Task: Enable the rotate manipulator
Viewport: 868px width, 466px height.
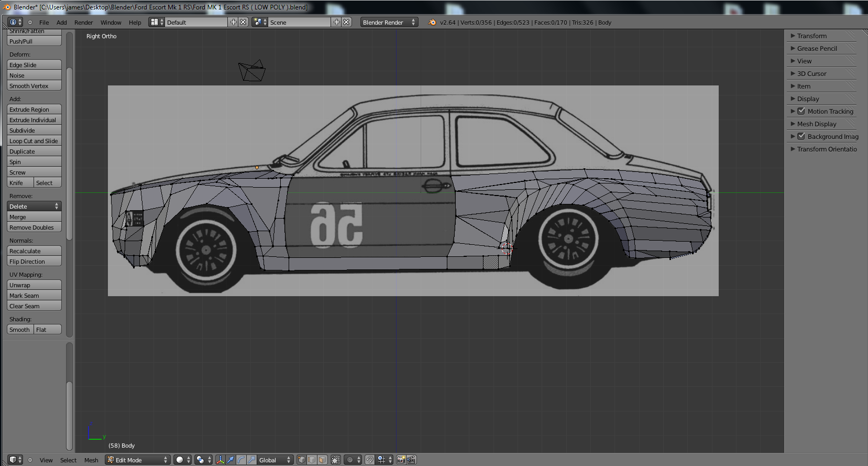Action: (241, 460)
